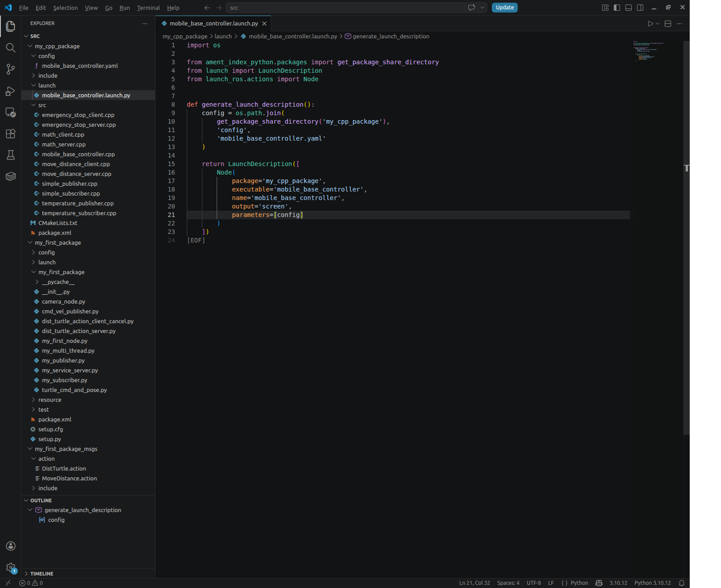Toggle bottom Panel visibility
This screenshot has height=588, width=721.
629,8
